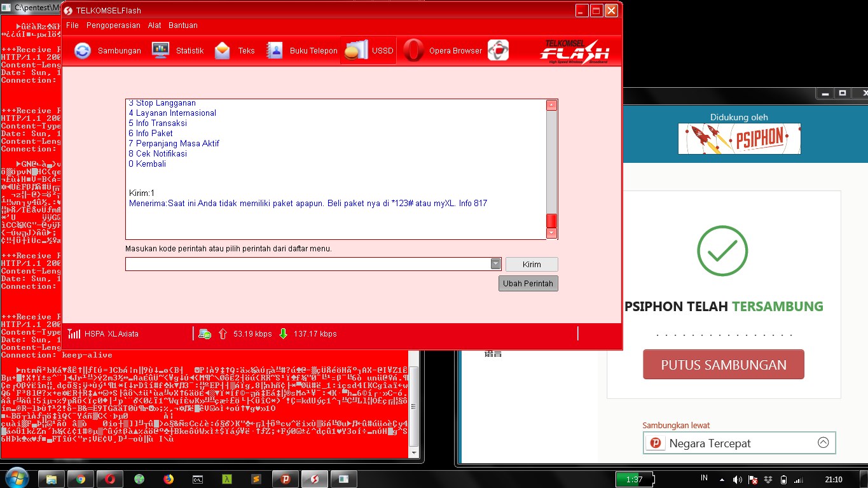Image resolution: width=868 pixels, height=488 pixels.
Task: Click the '6 Info Paket' line
Action: pyautogui.click(x=151, y=133)
